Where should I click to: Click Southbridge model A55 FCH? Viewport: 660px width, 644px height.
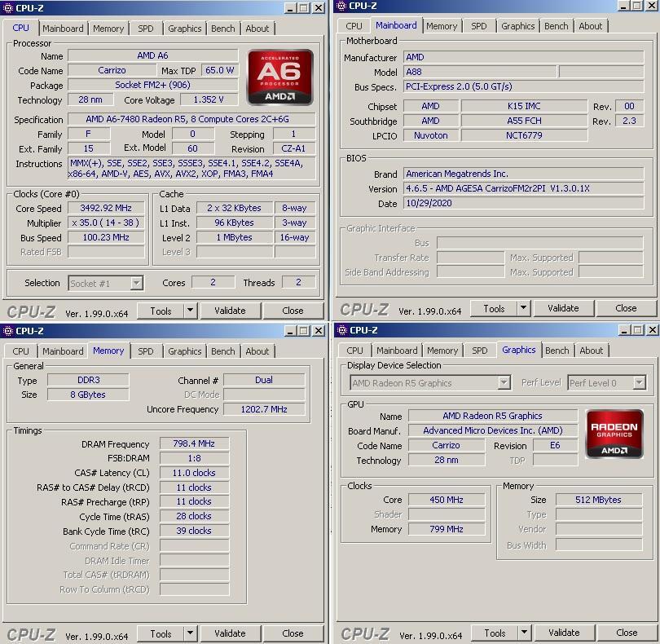pyautogui.click(x=524, y=121)
